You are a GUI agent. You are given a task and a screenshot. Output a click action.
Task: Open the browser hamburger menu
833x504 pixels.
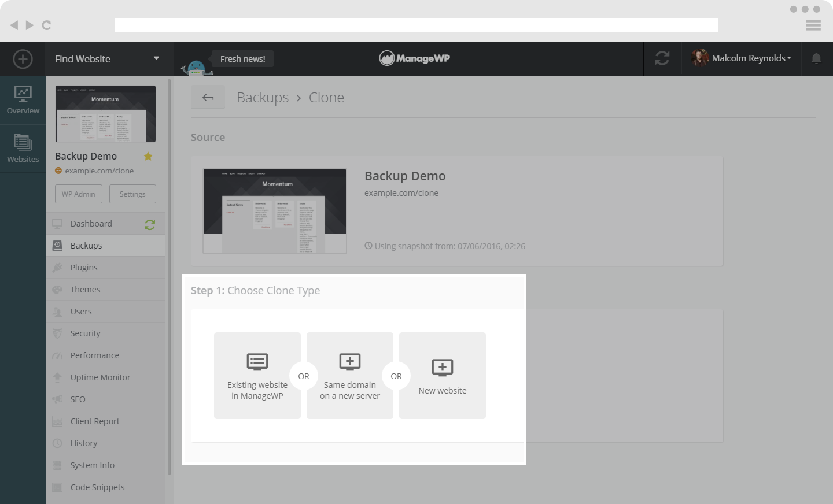(x=813, y=25)
